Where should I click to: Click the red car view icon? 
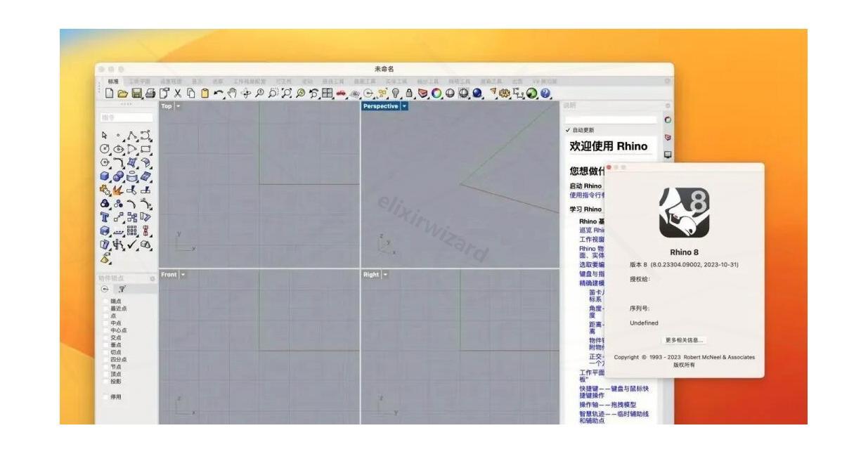point(340,92)
